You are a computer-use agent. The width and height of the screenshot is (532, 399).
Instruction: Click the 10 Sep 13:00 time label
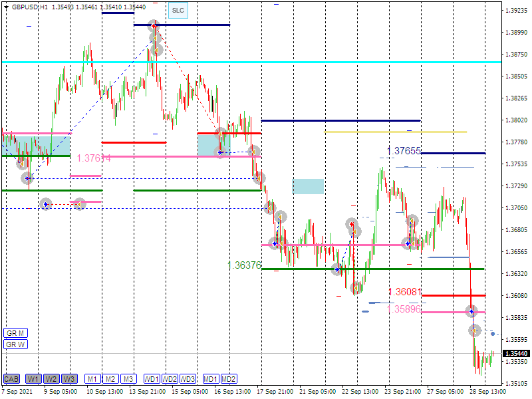pyautogui.click(x=105, y=392)
